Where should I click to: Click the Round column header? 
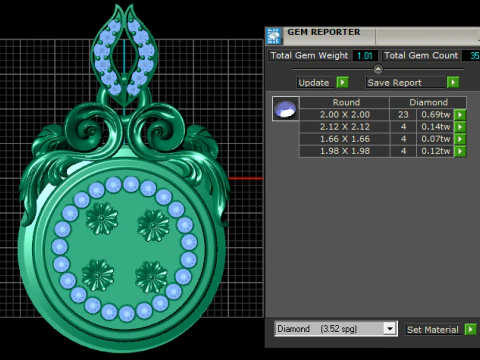[x=345, y=102]
